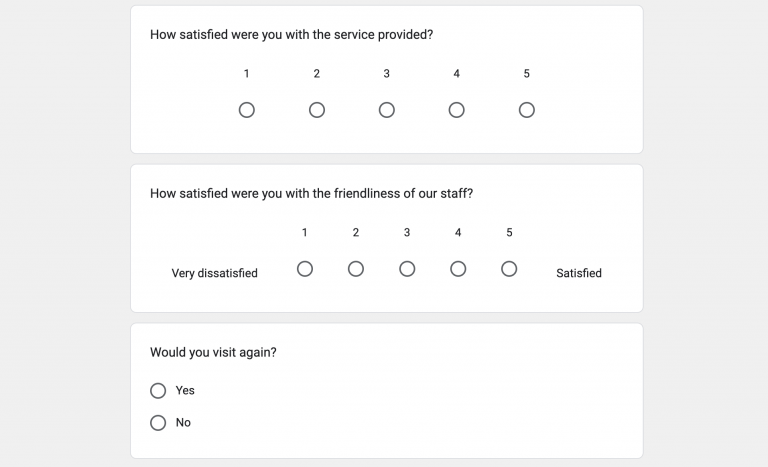The height and width of the screenshot is (467, 768).
Task: Rate staff friendliness as 1
Action: pyautogui.click(x=305, y=269)
